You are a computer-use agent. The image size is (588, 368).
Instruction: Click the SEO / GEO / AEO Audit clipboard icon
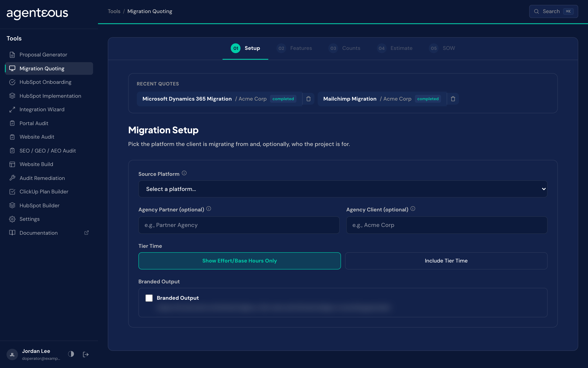pos(12,151)
